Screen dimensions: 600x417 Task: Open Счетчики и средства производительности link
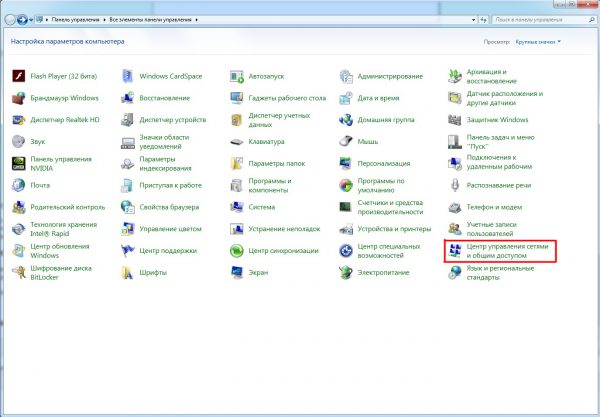390,207
